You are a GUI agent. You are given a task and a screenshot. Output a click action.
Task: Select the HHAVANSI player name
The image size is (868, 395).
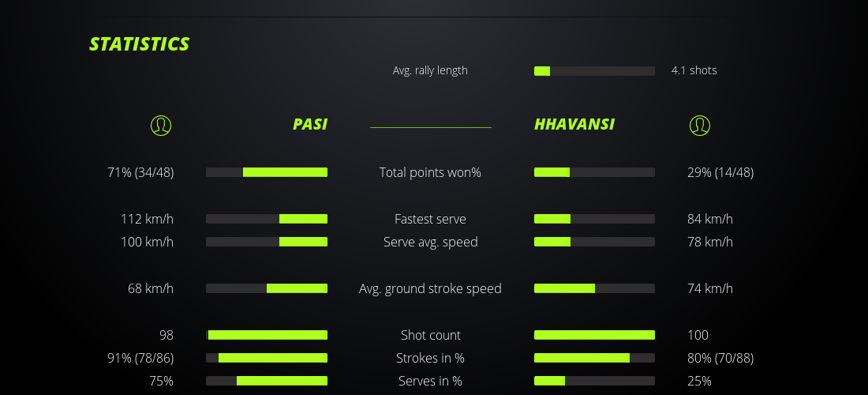pyautogui.click(x=574, y=124)
